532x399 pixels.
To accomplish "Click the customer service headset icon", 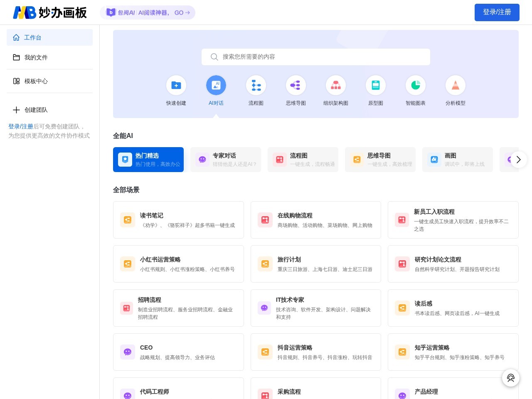I will point(511,378).
